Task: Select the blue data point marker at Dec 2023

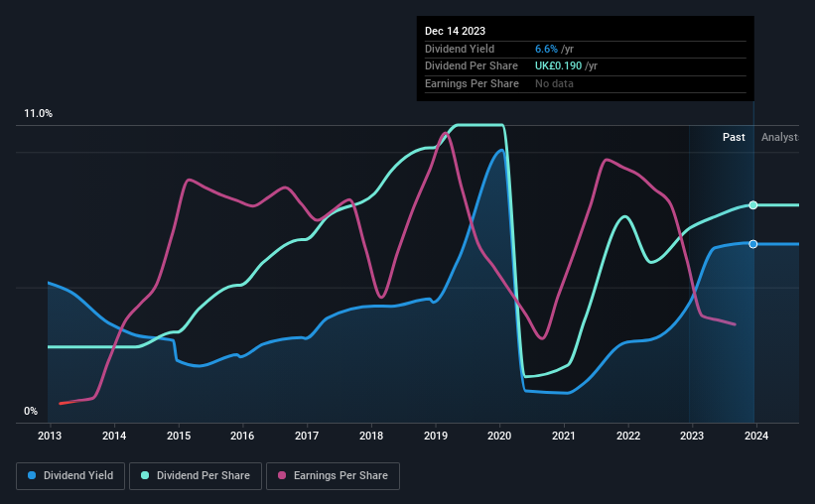Action: 753,244
